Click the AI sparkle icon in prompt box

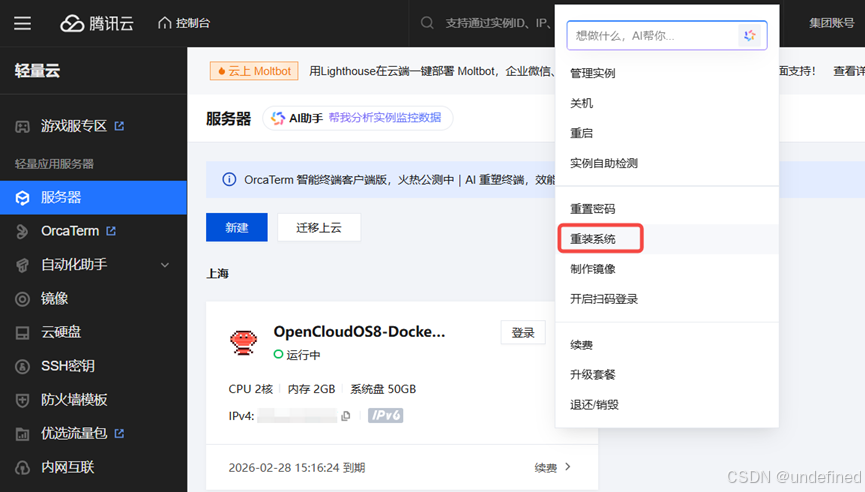(749, 36)
